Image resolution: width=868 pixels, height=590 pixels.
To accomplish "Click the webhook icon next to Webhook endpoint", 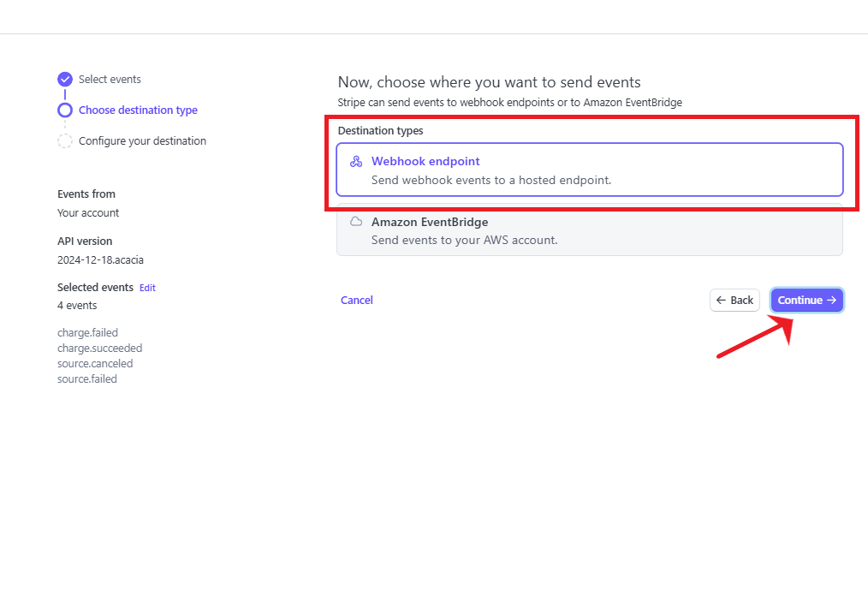I will tap(356, 161).
